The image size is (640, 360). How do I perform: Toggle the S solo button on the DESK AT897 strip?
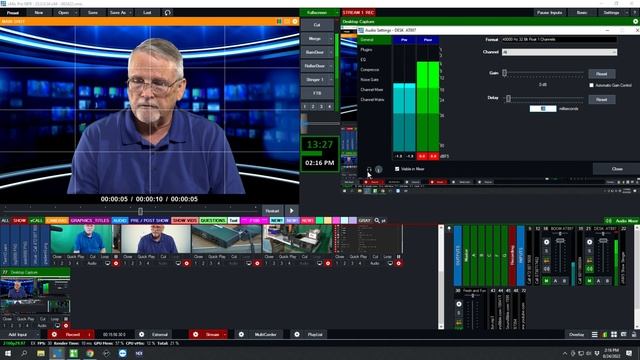tap(589, 251)
